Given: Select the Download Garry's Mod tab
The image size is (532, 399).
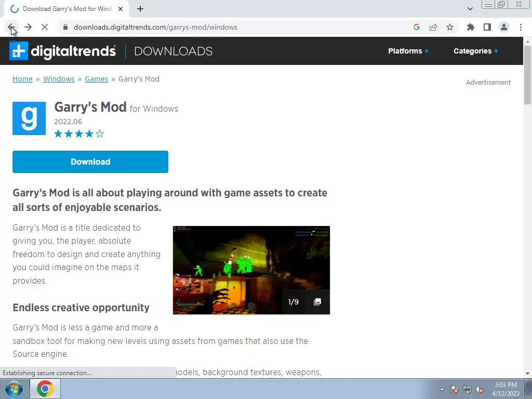Looking at the screenshot, I should (x=66, y=9).
